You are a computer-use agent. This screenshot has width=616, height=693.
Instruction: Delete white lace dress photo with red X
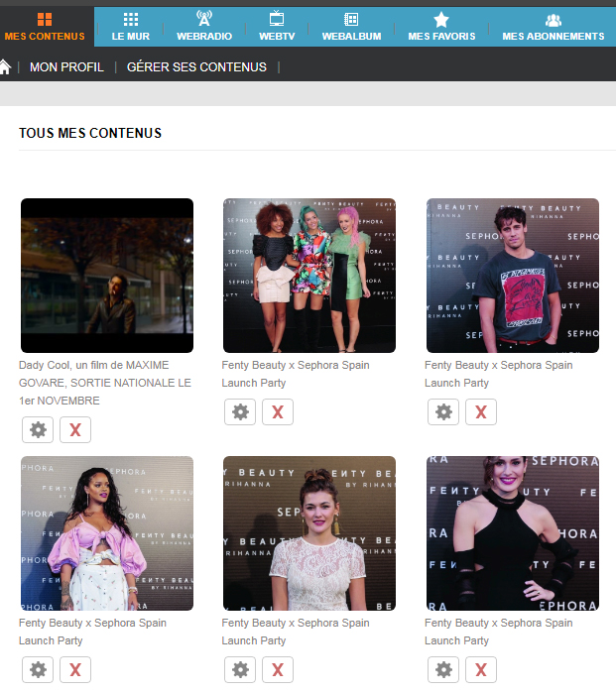[278, 669]
